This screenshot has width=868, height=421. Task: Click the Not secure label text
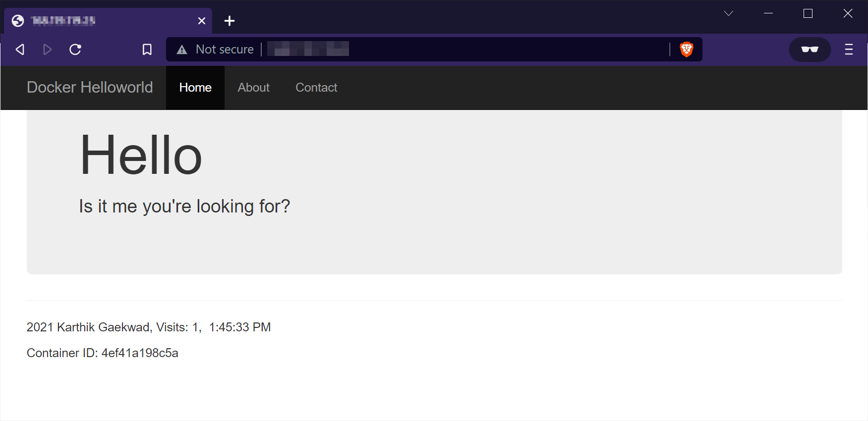coord(225,49)
